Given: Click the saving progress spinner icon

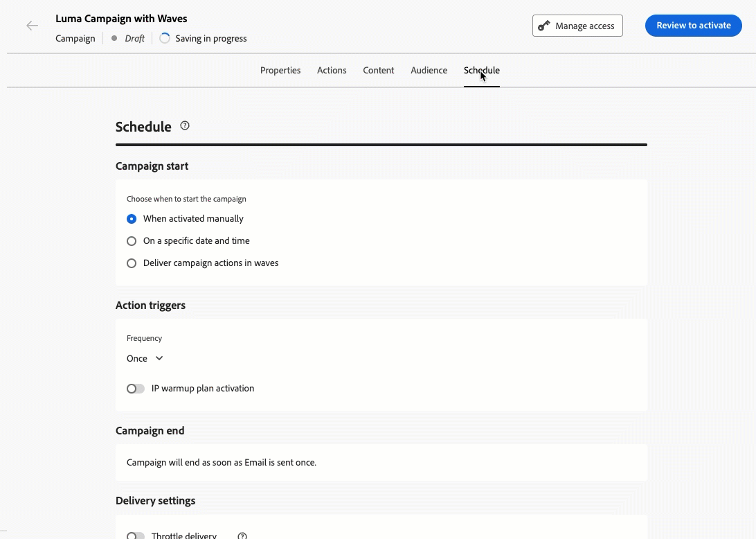Looking at the screenshot, I should (x=165, y=39).
